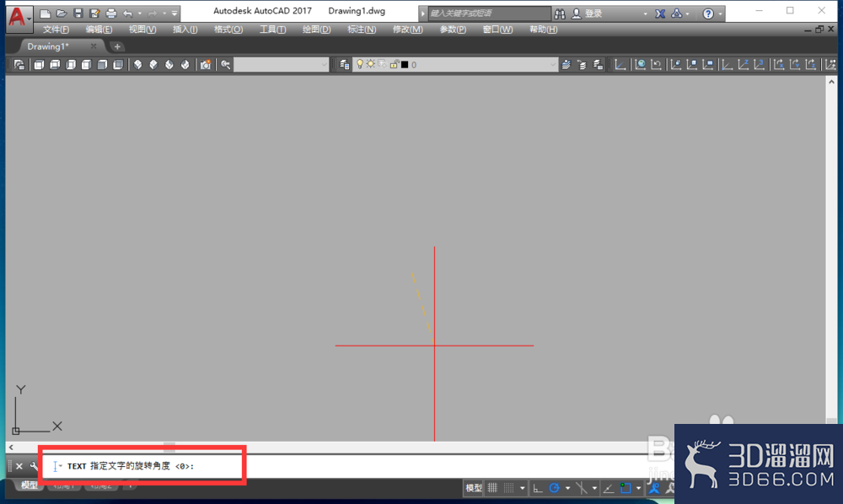The width and height of the screenshot is (843, 504).
Task: Open the Layer Properties manager icon
Action: click(x=345, y=65)
